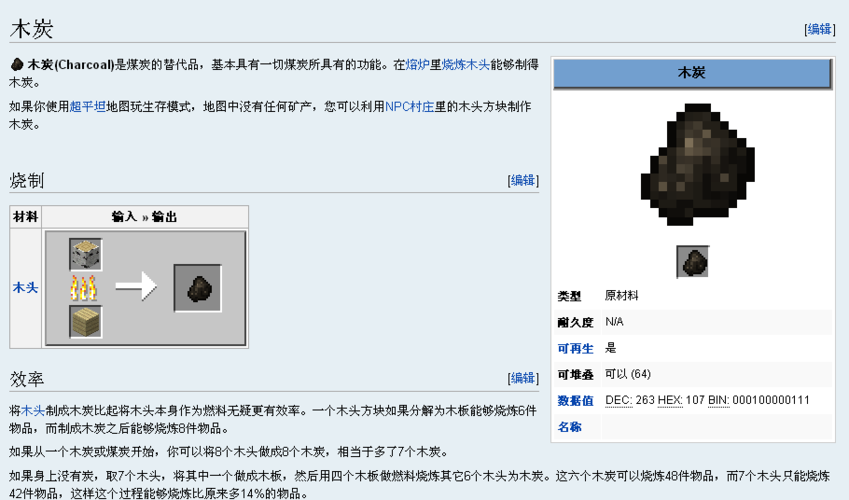Open 编辑 link for the 烧制 section
The width and height of the screenshot is (849, 500).
point(522,181)
